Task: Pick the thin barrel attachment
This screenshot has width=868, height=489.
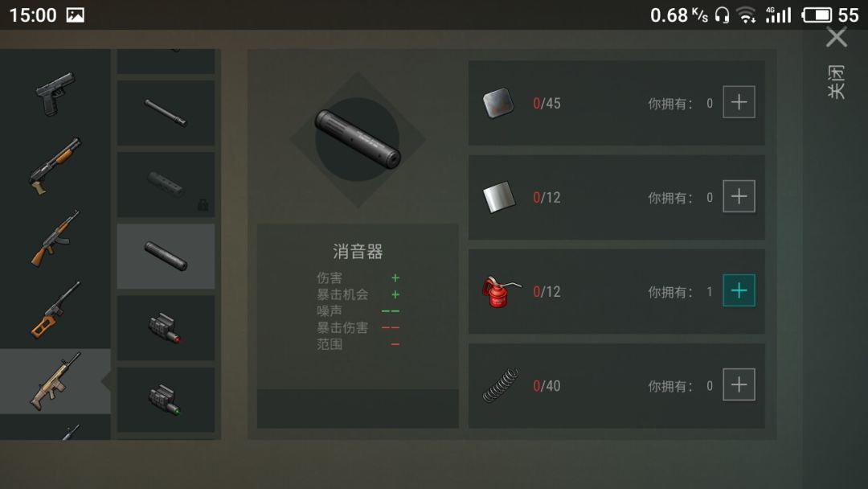Action: click(166, 113)
